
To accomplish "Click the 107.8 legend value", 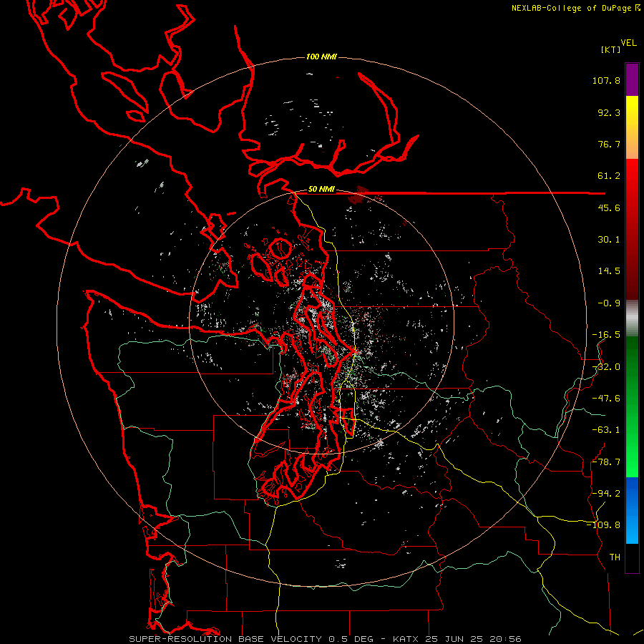I will (x=606, y=80).
